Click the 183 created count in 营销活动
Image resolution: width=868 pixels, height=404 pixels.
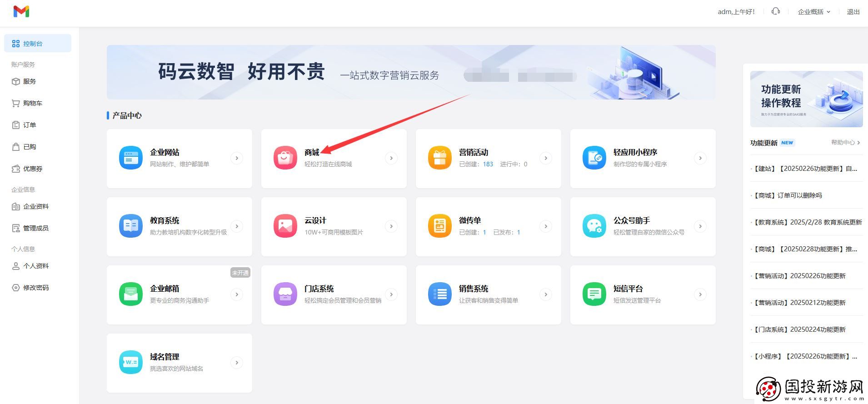tap(488, 164)
